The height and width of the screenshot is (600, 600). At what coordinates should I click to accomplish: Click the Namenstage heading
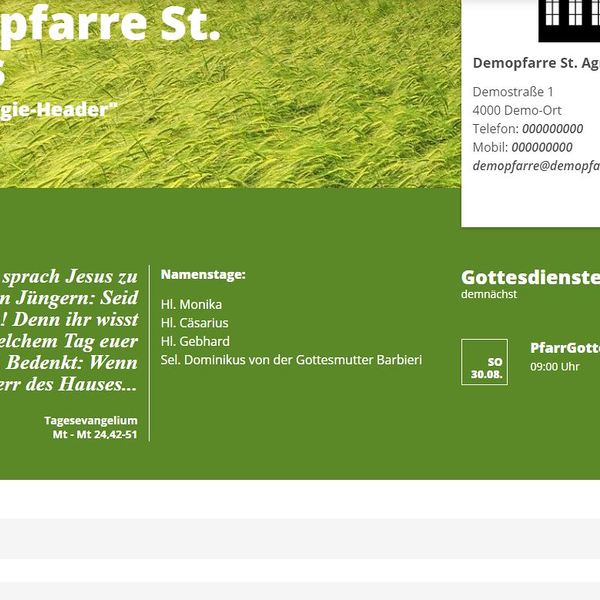coord(203,274)
